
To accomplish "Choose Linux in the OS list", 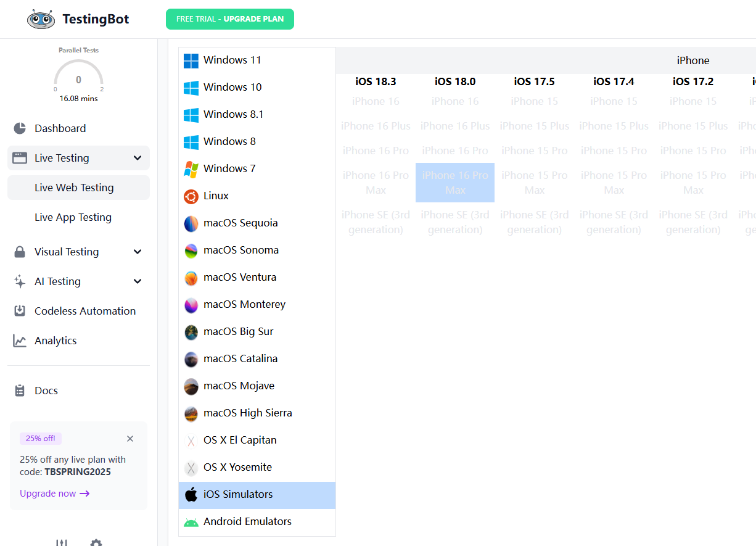I will (257, 196).
